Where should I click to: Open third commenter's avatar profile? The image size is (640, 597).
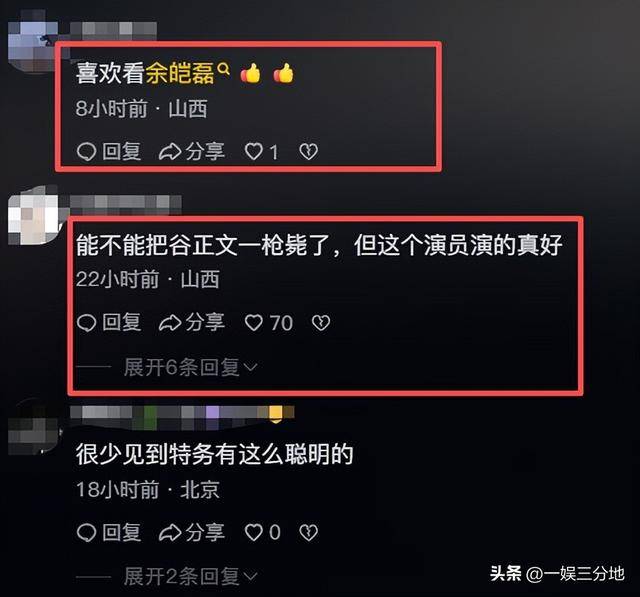click(33, 428)
